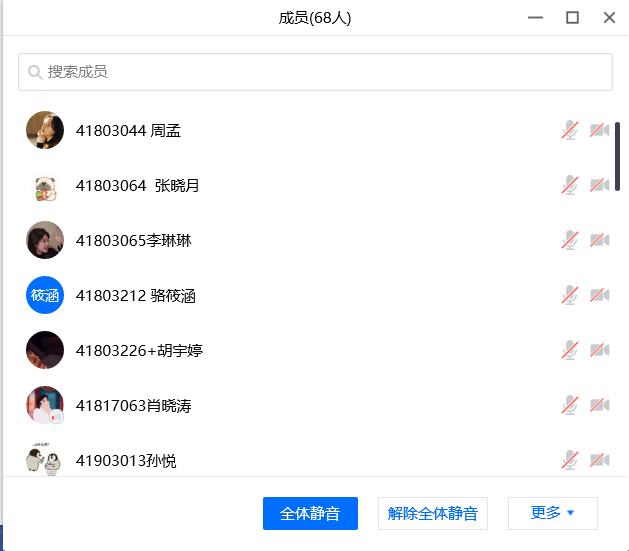
Task: Toggle the camera for 骆筱涵
Action: 599,295
